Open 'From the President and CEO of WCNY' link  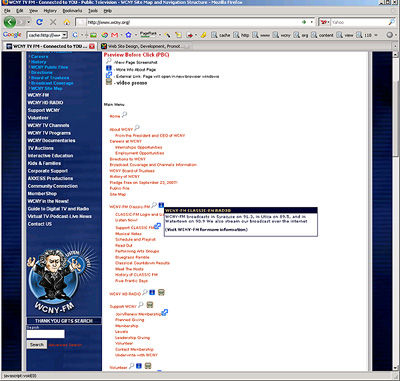point(150,136)
